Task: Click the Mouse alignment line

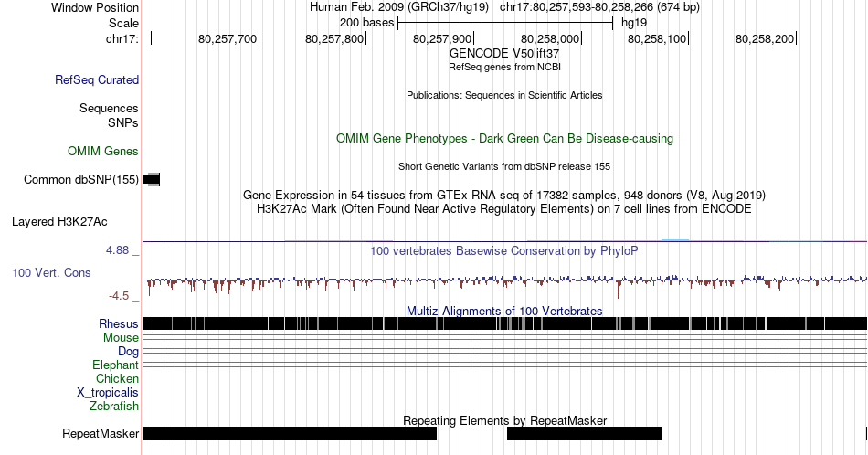Action: click(x=504, y=337)
